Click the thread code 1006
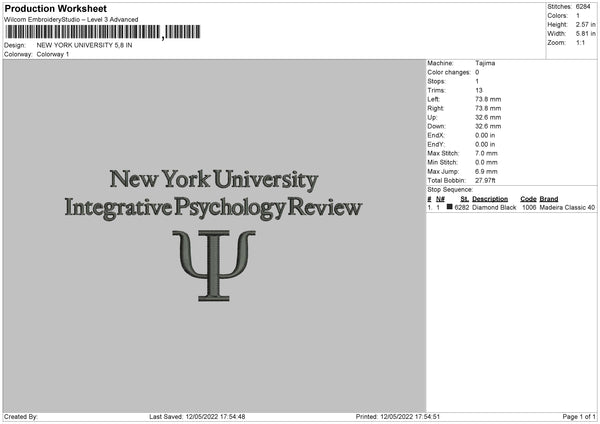This screenshot has height=424, width=600. (x=529, y=207)
